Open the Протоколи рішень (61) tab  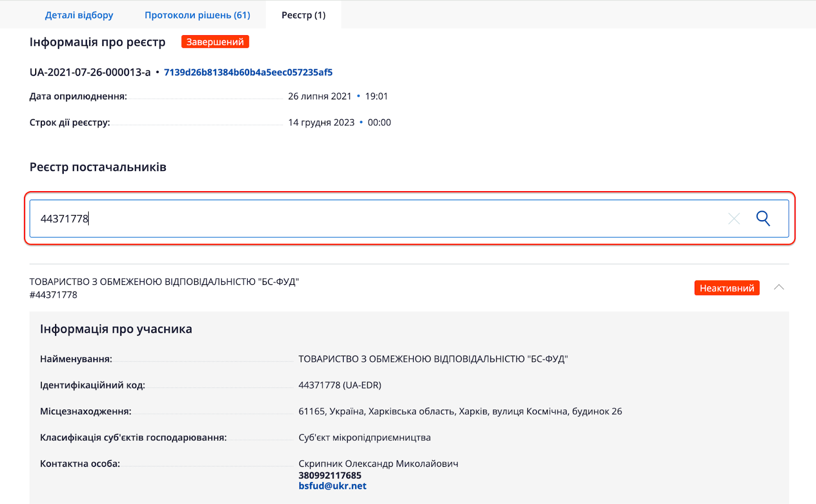pyautogui.click(x=197, y=15)
